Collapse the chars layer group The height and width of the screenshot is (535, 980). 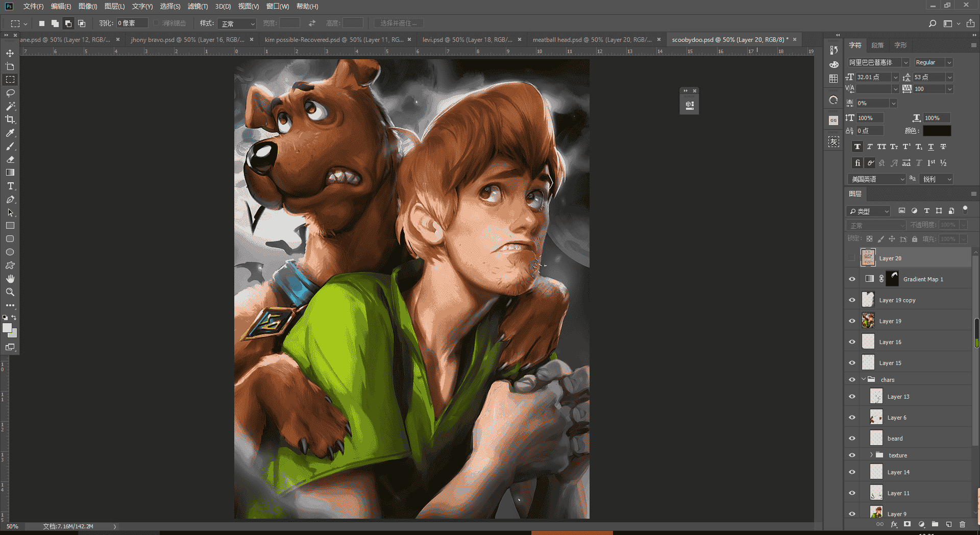864,379
